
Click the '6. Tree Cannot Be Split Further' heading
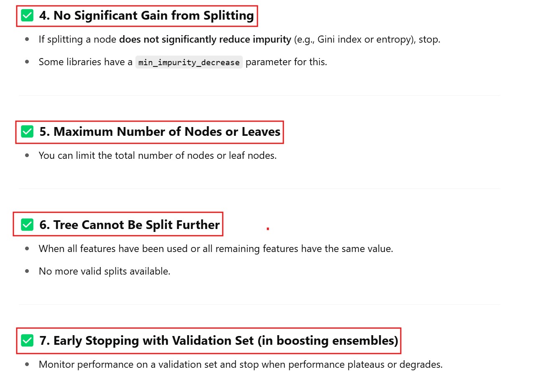click(129, 225)
